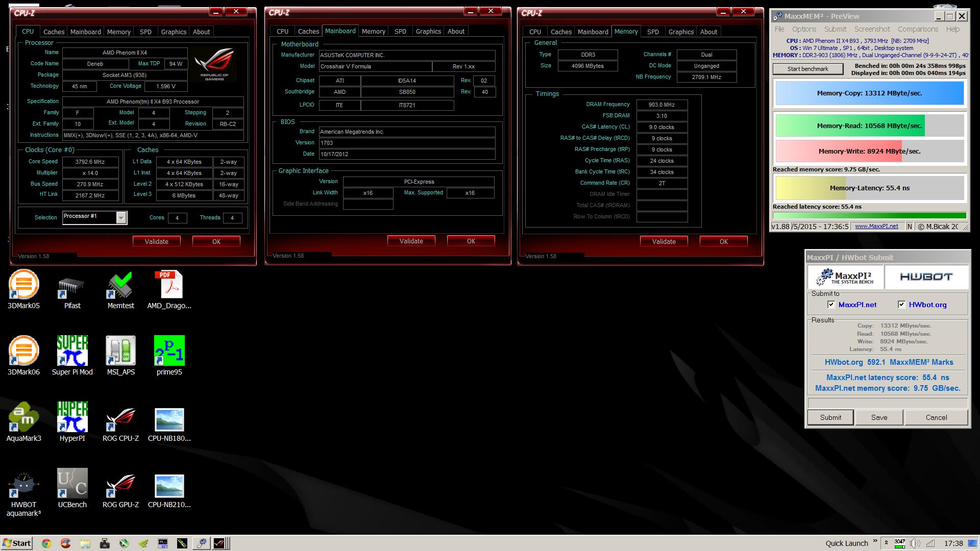Open the MaxxMEM Screenshot menu

(x=872, y=29)
